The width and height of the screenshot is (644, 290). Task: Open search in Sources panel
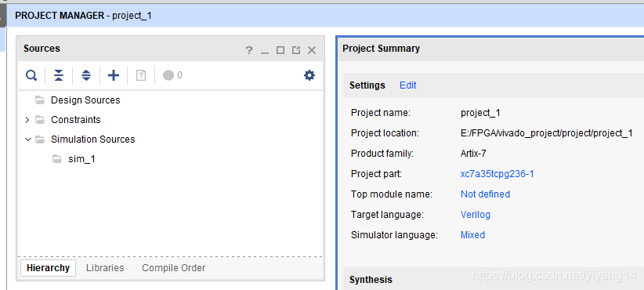pyautogui.click(x=31, y=75)
